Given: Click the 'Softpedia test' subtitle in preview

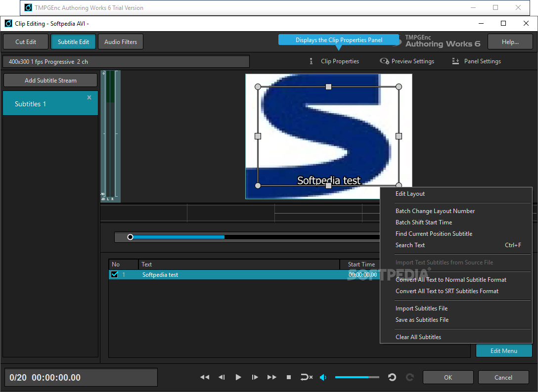Looking at the screenshot, I should [x=329, y=180].
